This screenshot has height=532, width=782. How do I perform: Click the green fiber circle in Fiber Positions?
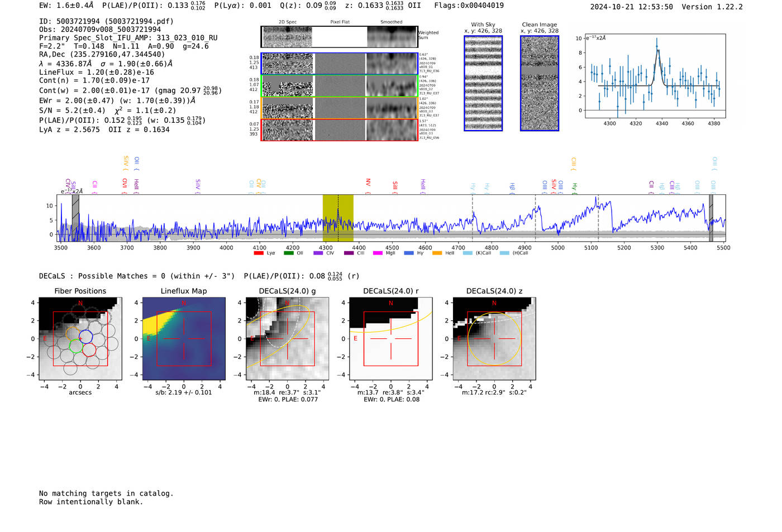tap(76, 347)
